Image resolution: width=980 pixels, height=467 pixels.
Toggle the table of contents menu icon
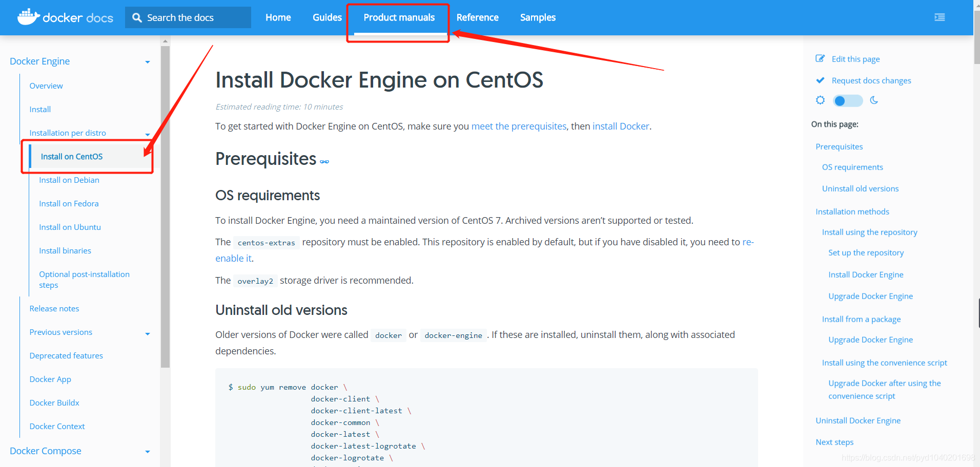(x=940, y=17)
